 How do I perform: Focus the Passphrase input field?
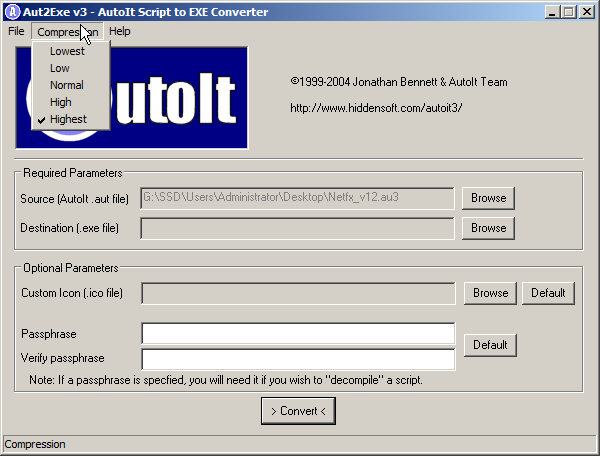[x=298, y=334]
